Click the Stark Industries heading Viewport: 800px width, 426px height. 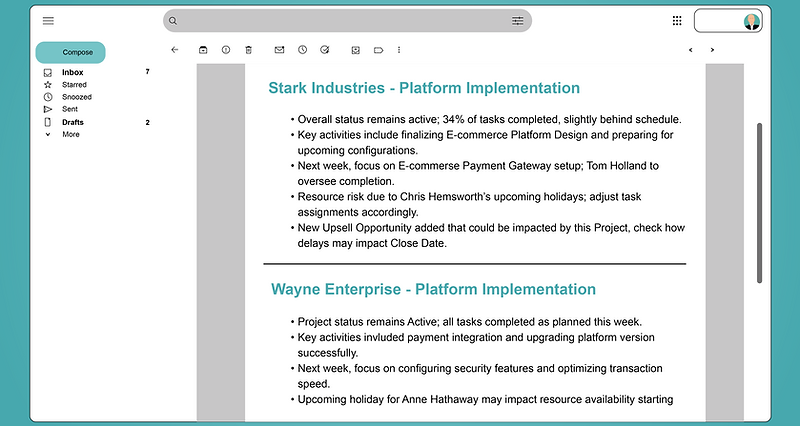pos(424,88)
